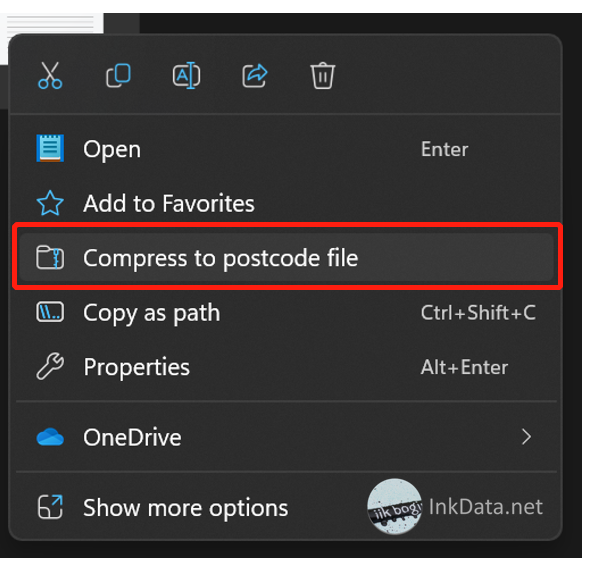This screenshot has height=573, width=589.
Task: Open the Properties menu entry
Action: click(286, 367)
